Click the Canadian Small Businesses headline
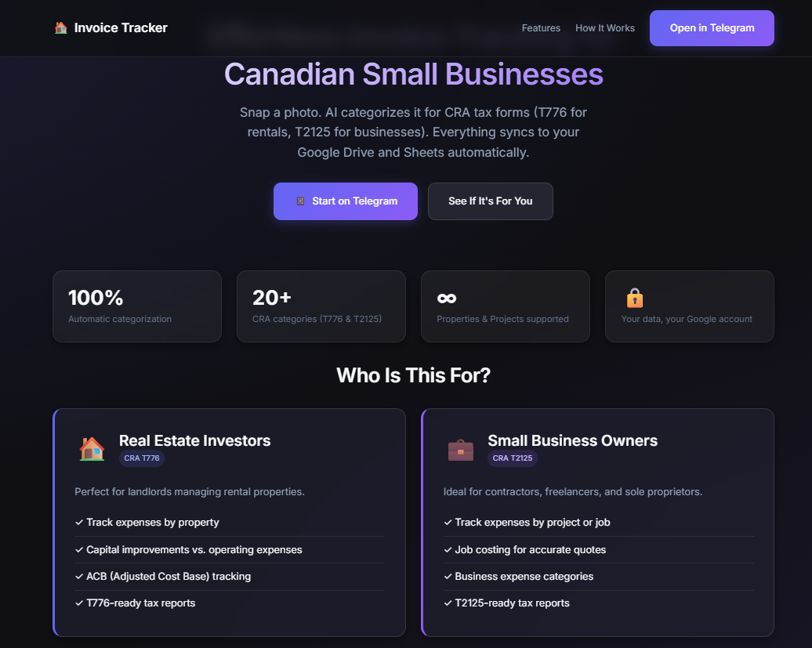Screen dimensions: 812x648 [x=414, y=74]
